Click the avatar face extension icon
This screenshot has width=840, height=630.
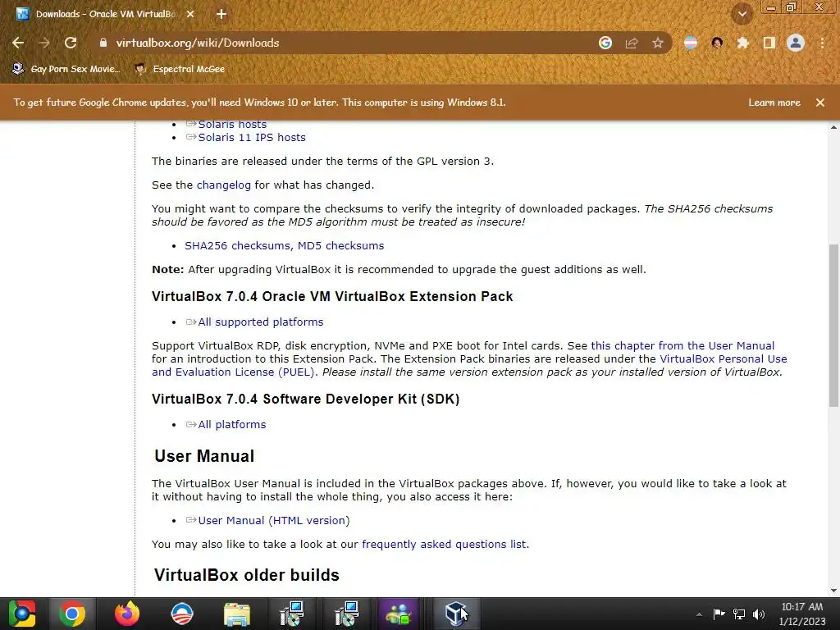717,43
